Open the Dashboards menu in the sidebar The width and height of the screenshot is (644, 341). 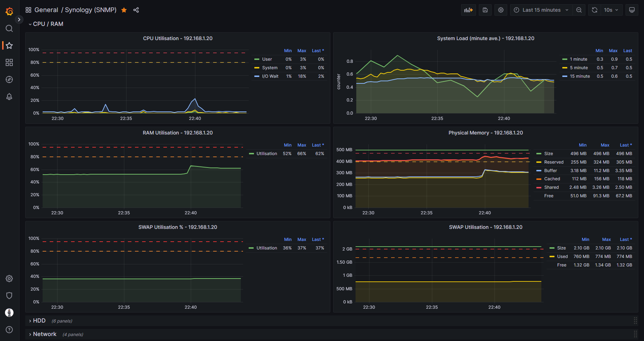click(9, 62)
